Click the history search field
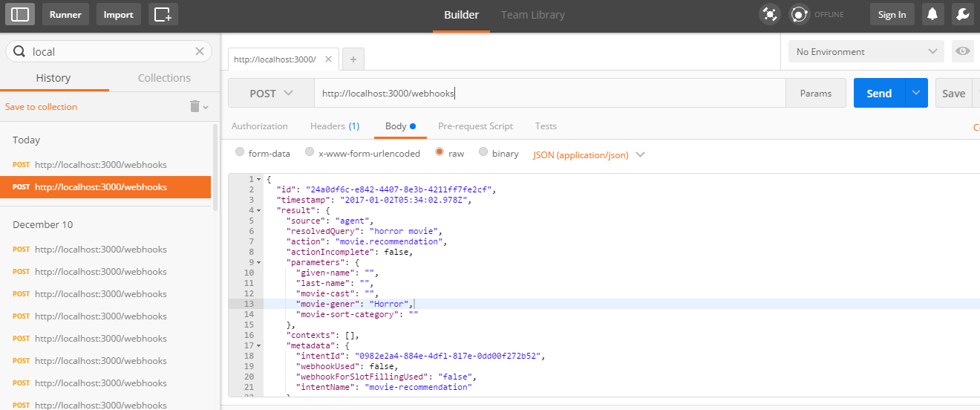This screenshot has width=980, height=410. click(108, 51)
